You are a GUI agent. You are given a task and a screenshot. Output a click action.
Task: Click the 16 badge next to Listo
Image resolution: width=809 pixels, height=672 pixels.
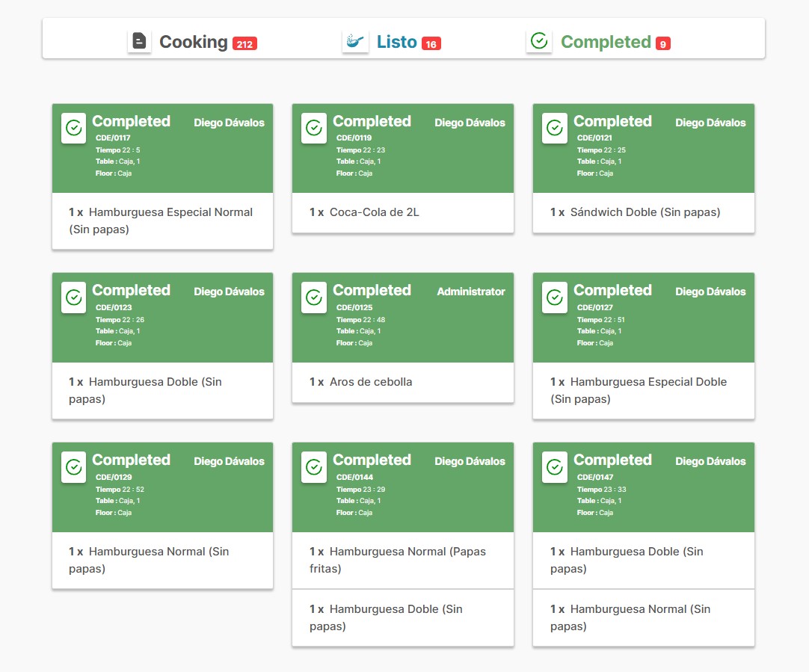point(431,44)
